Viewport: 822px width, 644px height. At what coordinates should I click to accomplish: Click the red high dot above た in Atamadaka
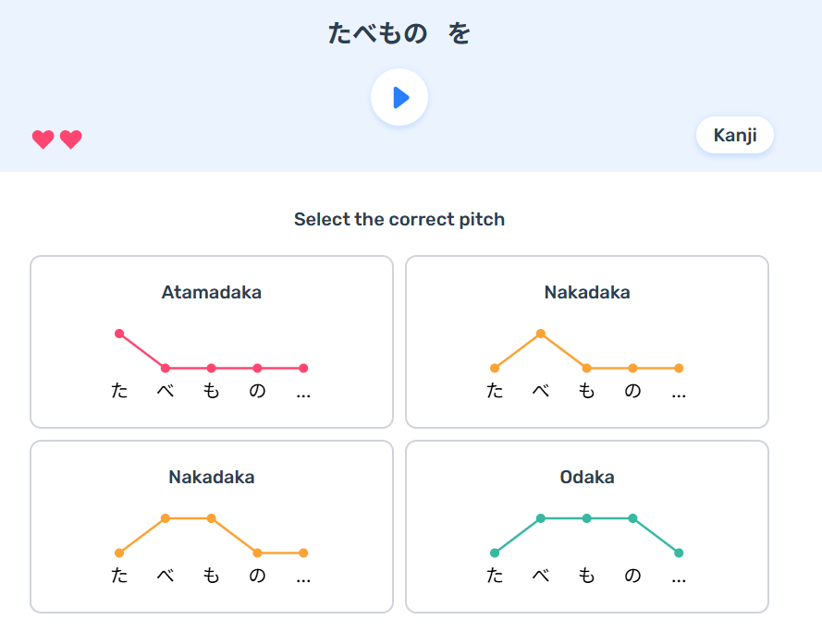pos(119,334)
